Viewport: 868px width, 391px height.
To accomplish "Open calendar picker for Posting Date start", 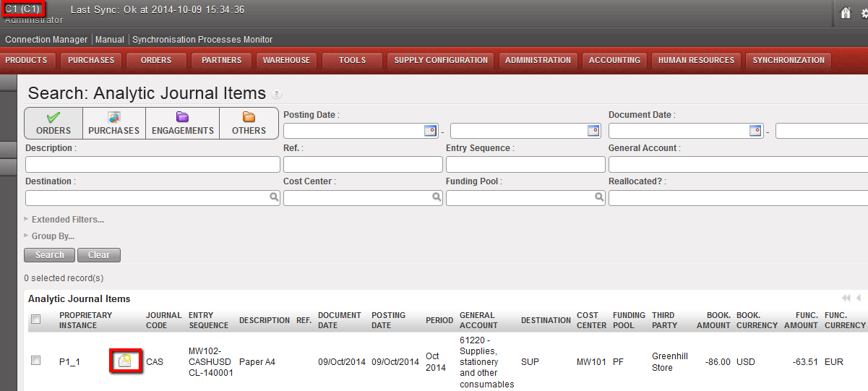I will tap(430, 131).
